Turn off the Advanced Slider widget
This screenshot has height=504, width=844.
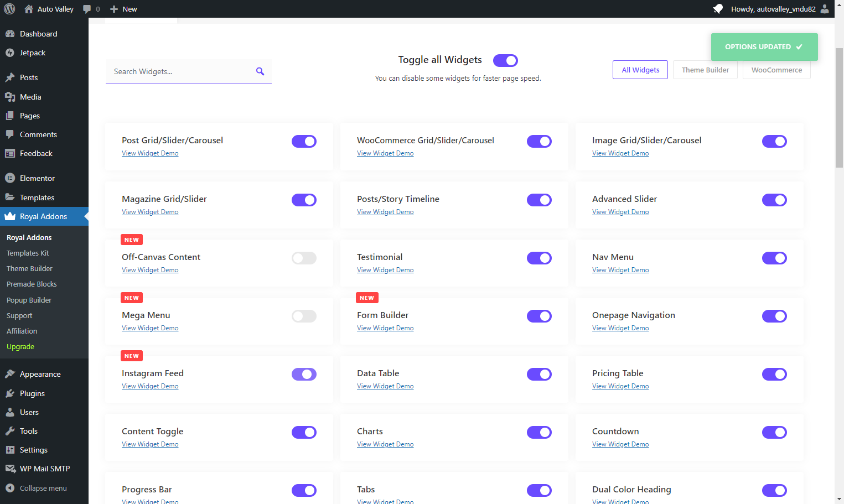coord(774,200)
